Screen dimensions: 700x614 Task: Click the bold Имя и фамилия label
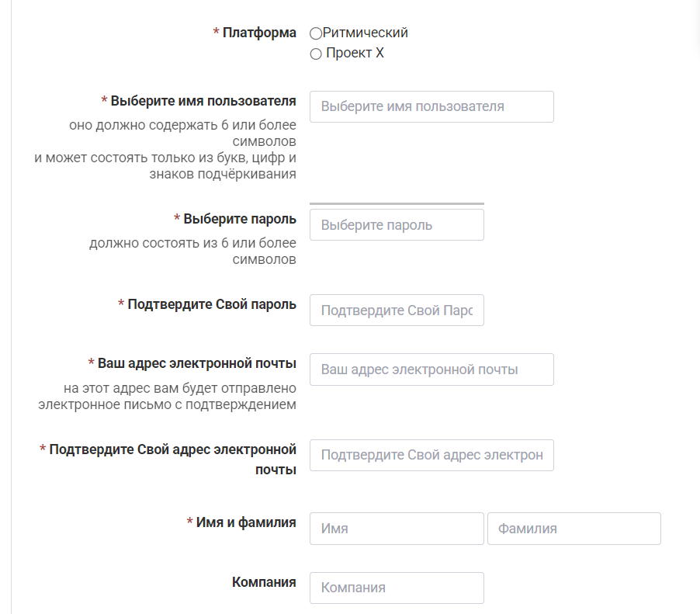click(246, 522)
